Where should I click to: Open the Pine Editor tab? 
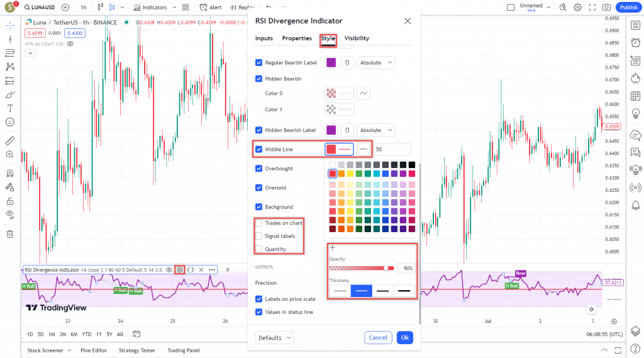click(x=94, y=350)
